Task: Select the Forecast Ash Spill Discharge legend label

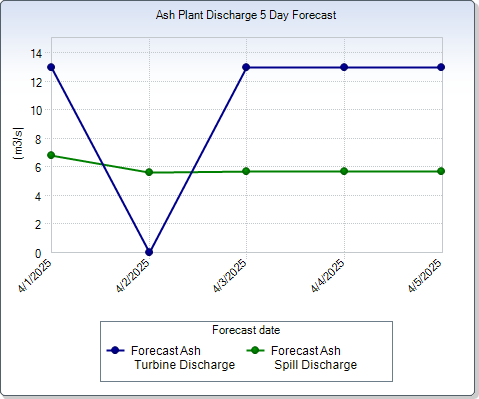Action: tap(314, 358)
